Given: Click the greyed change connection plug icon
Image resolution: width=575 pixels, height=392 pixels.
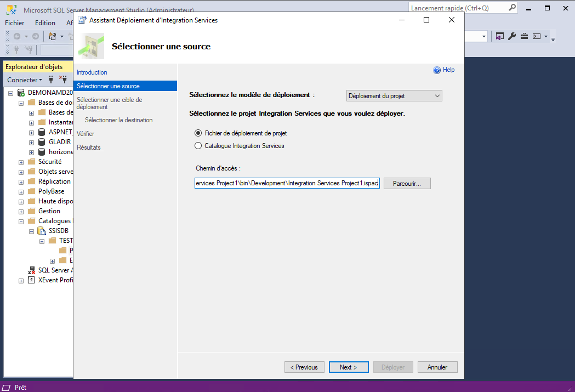Looking at the screenshot, I should pyautogui.click(x=29, y=49).
